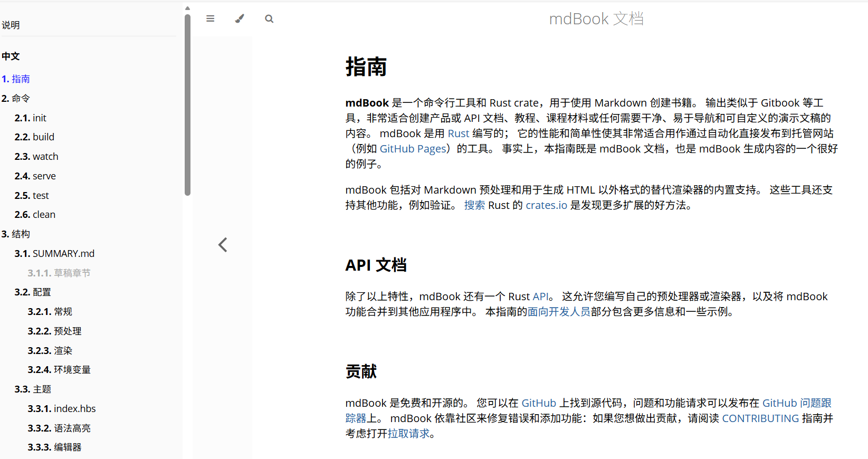This screenshot has height=459, width=868.
Task: Open the 2. 命令 chapter
Action: click(x=16, y=98)
